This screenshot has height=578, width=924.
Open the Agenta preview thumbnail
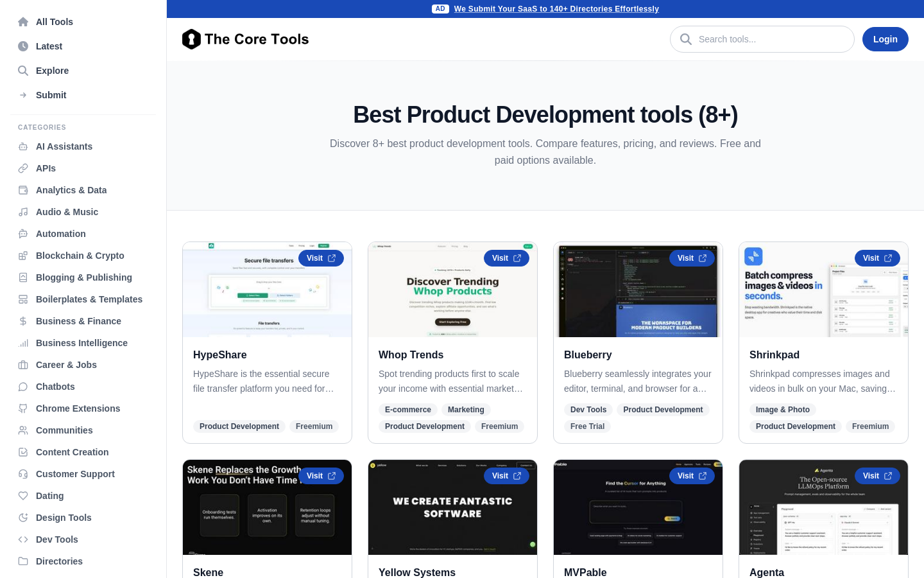tap(823, 507)
